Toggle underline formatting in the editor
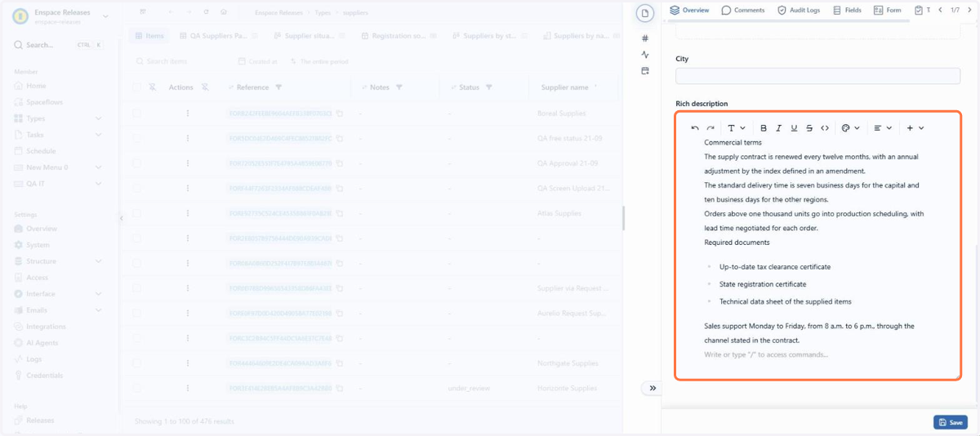 794,128
